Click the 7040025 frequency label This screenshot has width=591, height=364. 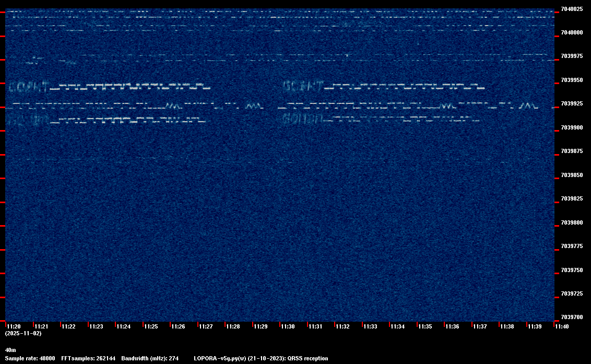[x=572, y=9]
